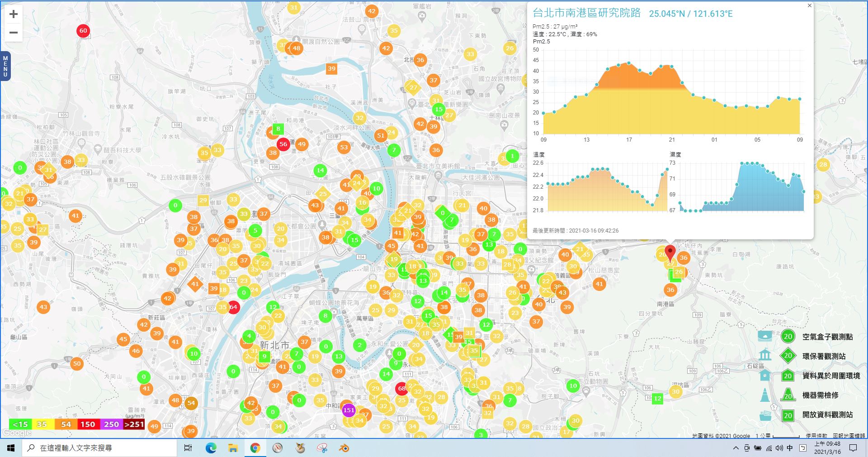Screen dimensions: 868x457
Task: Select the red 60 station marker
Action: coord(83,31)
